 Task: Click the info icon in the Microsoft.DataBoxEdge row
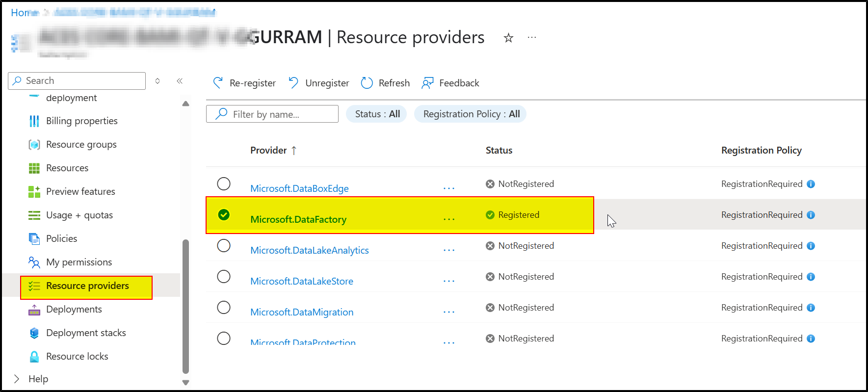coord(811,184)
